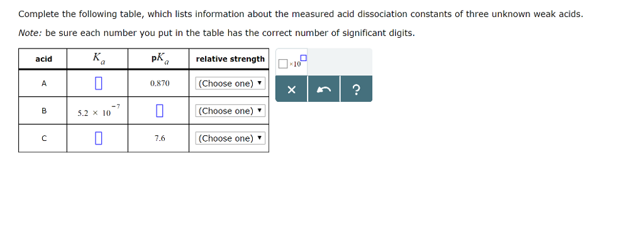Open help with the question mark button
Image resolution: width=644 pixels, height=239 pixels.
356,89
